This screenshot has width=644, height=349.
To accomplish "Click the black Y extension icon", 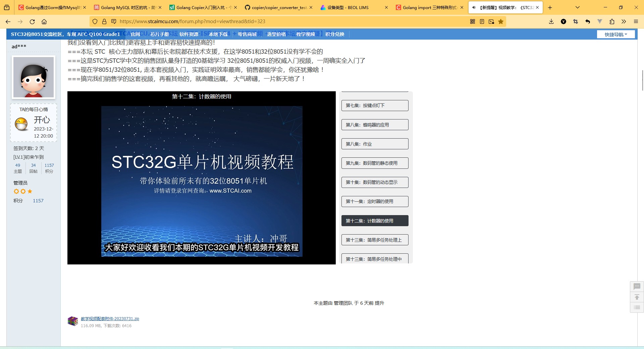I will point(563,21).
